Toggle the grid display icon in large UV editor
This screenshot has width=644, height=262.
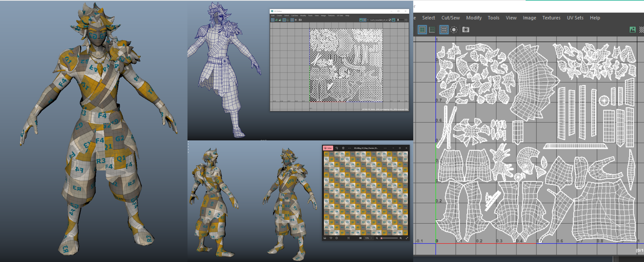[x=444, y=29]
